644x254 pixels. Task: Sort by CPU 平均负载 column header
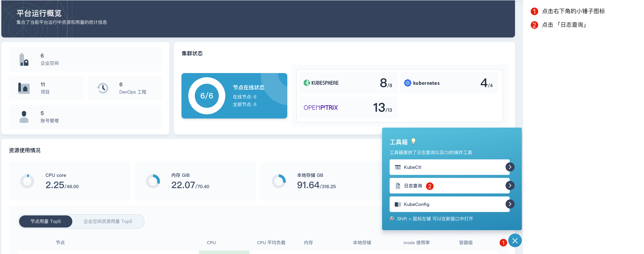click(271, 242)
